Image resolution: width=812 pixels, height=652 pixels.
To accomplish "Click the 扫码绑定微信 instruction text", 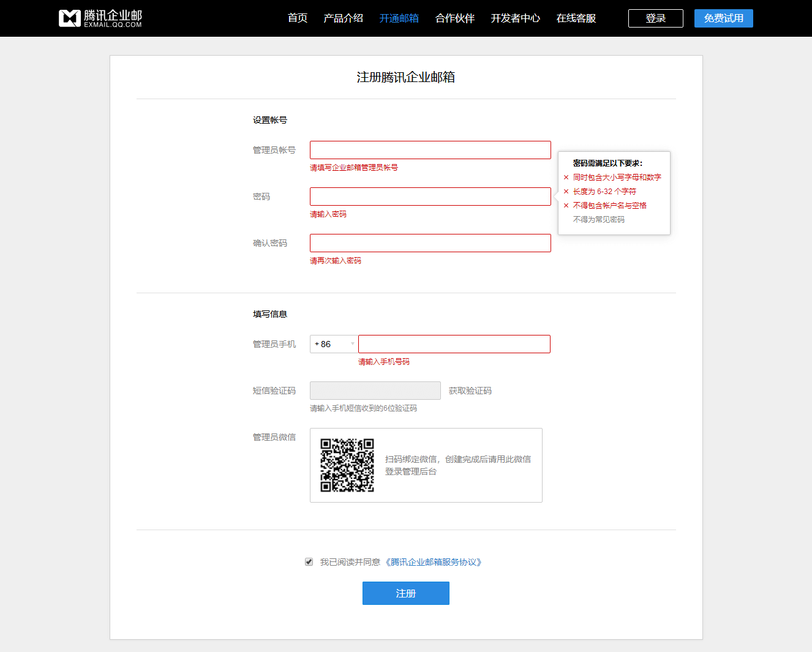I will coord(458,465).
